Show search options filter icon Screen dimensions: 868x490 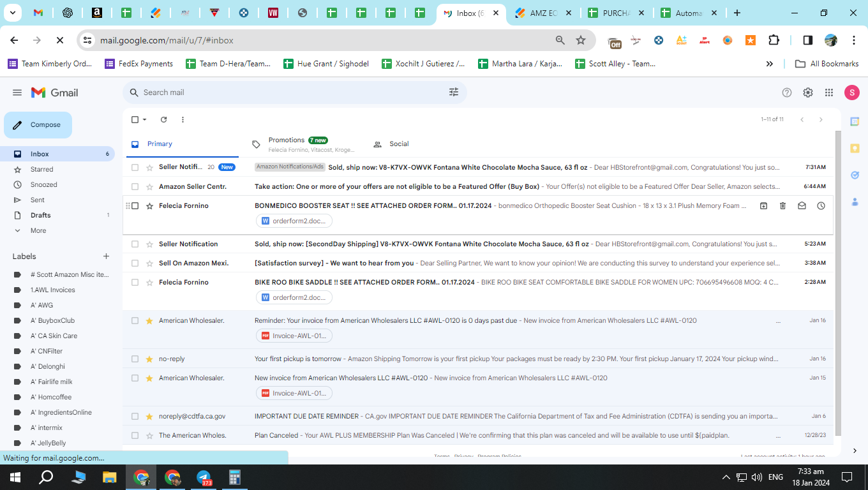(x=454, y=93)
